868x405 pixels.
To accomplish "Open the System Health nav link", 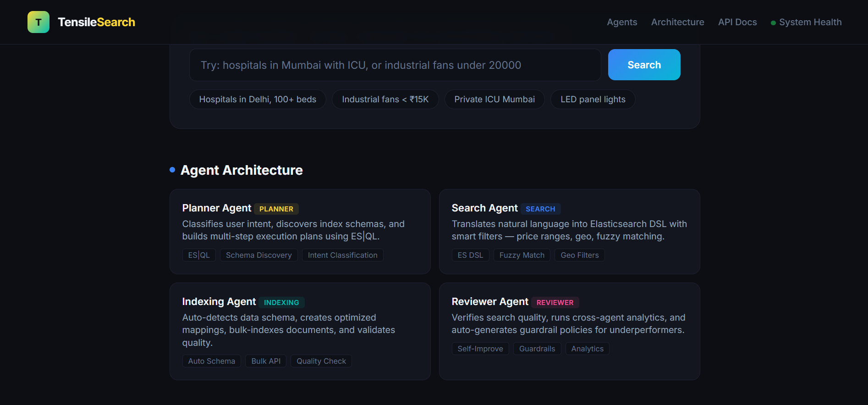I will (x=810, y=22).
